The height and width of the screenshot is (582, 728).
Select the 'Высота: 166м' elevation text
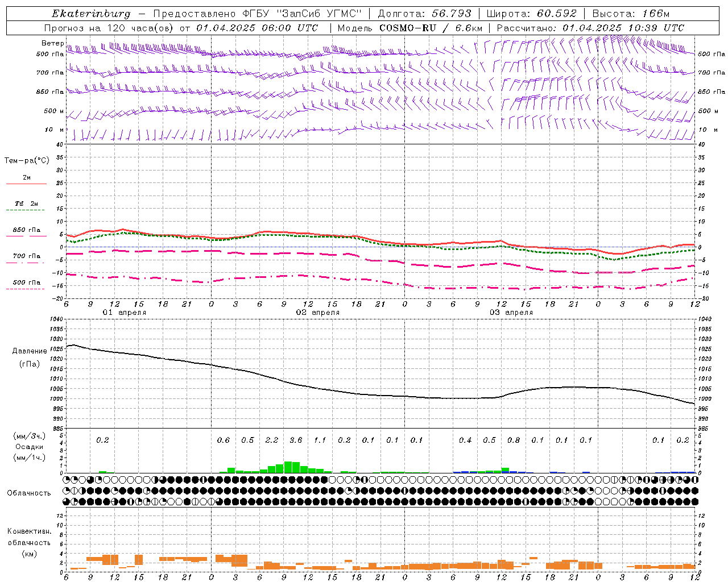631,14
